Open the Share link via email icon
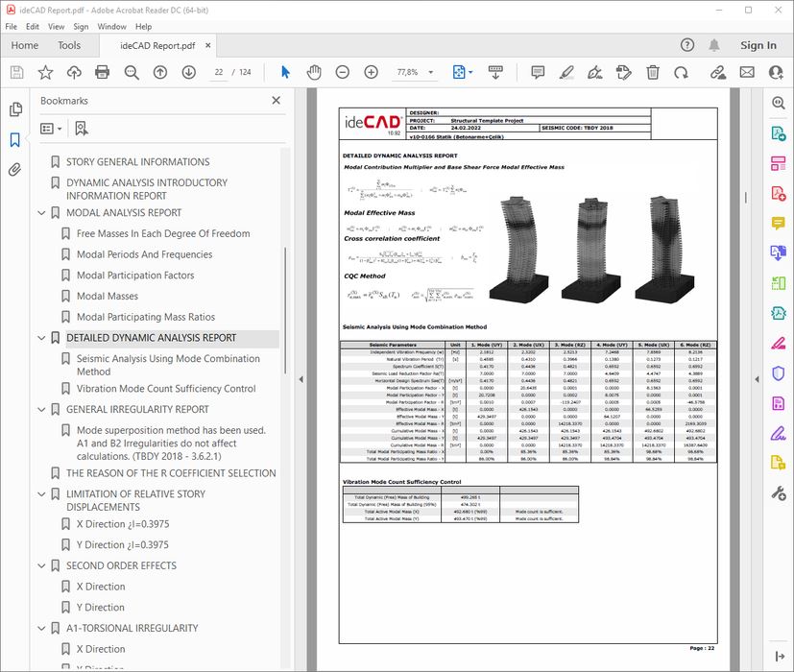This screenshot has width=794, height=672. [748, 72]
